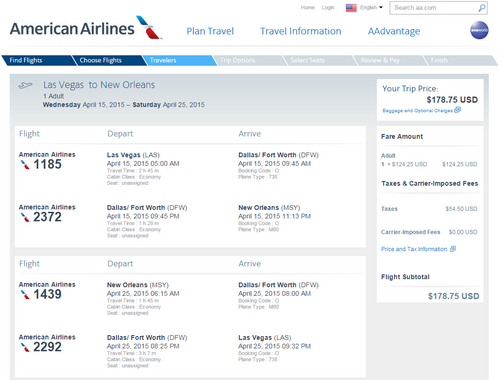The width and height of the screenshot is (500, 380).
Task: Click the search magnifier icon
Action: [482, 8]
